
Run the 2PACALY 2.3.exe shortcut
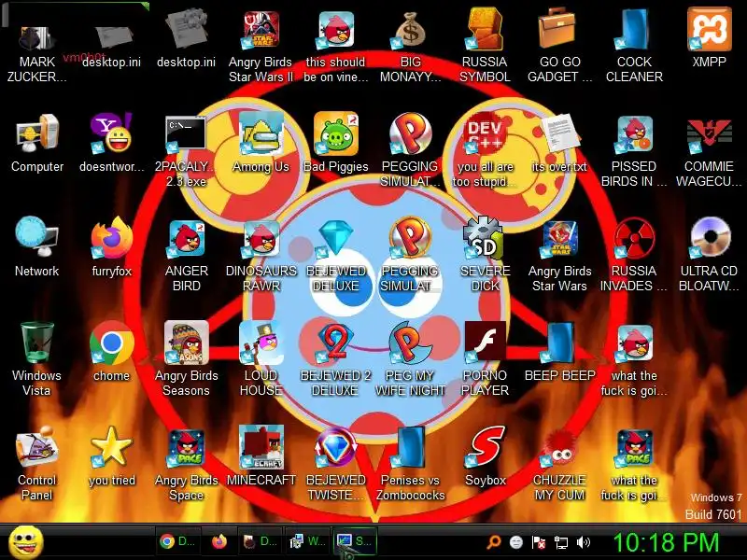coord(186,133)
